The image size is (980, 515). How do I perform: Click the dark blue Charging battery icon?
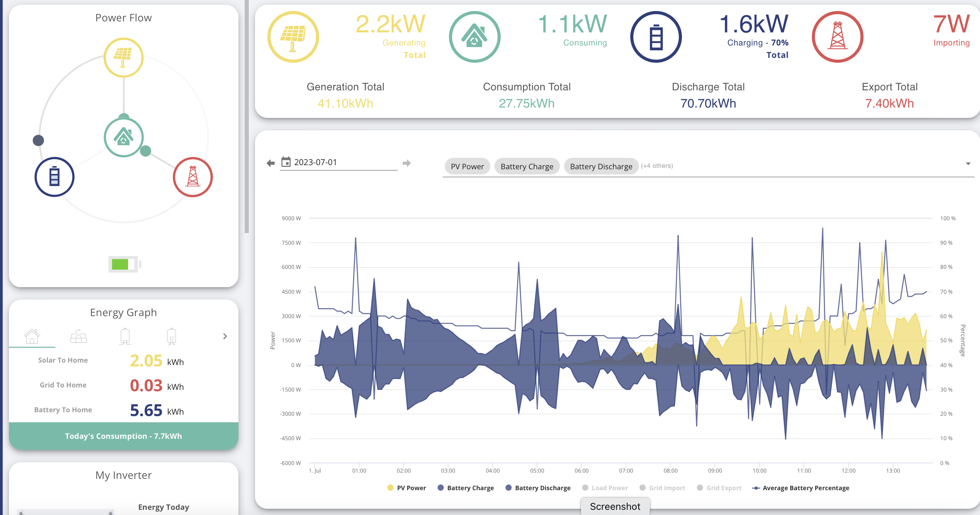click(656, 37)
